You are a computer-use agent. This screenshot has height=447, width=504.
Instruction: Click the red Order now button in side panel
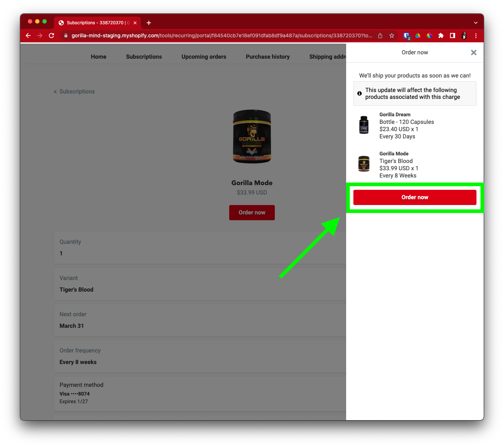(415, 197)
